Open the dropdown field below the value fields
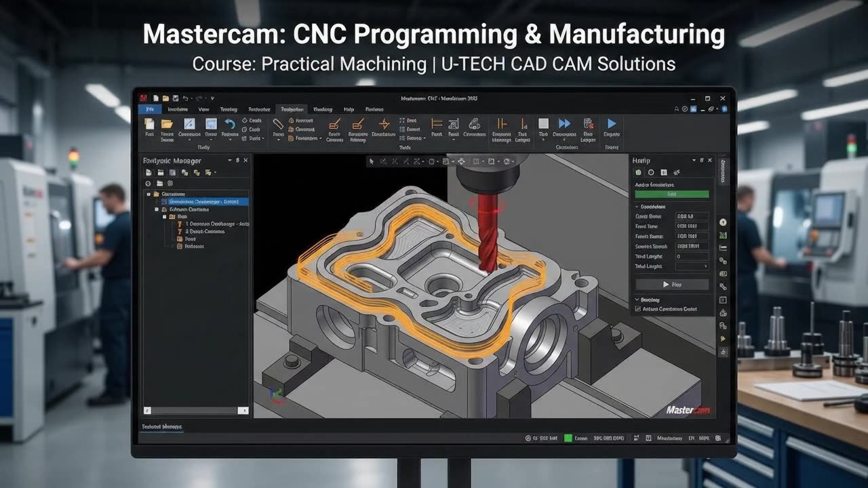The height and width of the screenshot is (488, 868). click(x=692, y=266)
